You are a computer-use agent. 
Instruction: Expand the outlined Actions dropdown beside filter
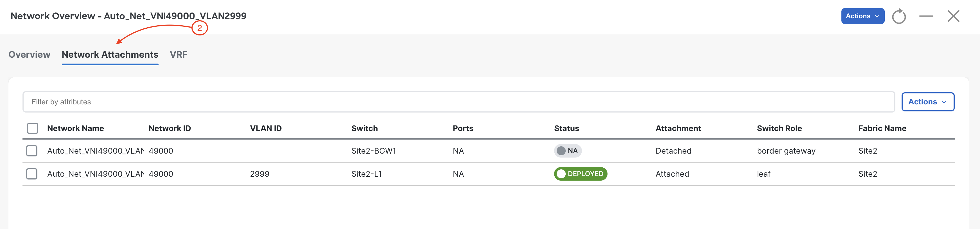(927, 102)
